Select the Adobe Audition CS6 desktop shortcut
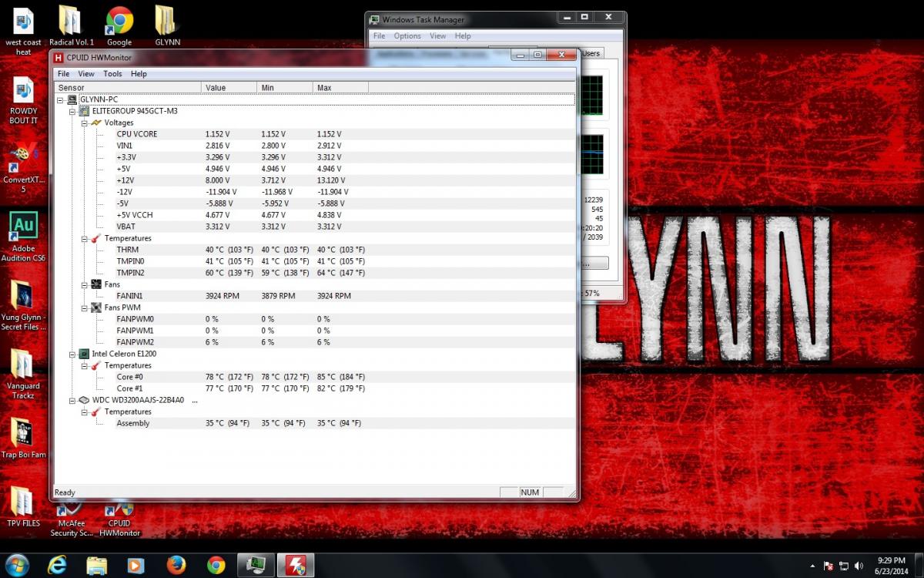This screenshot has height=578, width=924. (x=24, y=237)
